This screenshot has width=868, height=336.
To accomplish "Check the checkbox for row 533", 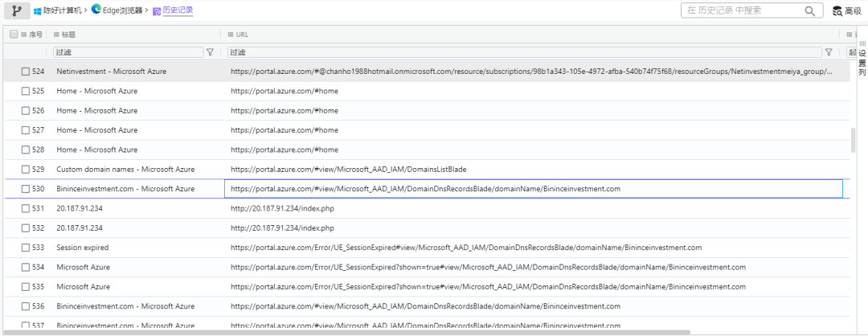I will coord(26,248).
